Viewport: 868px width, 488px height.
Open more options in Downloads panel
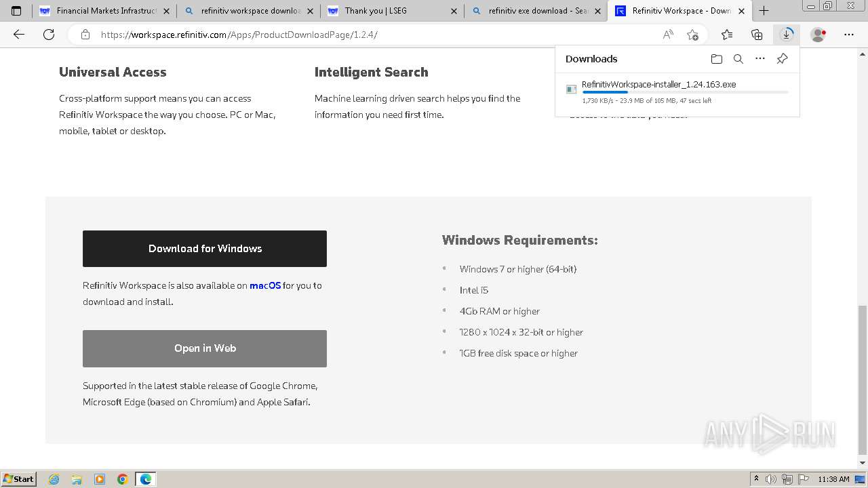coord(760,59)
